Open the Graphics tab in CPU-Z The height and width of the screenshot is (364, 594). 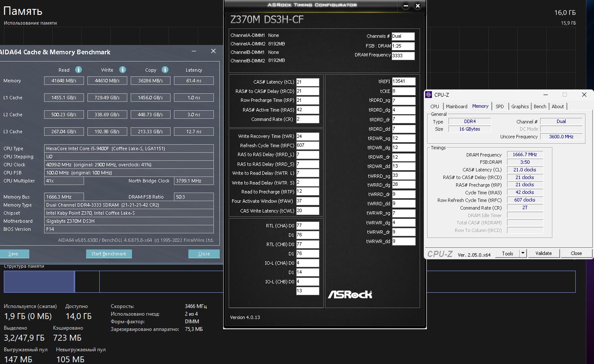coord(520,106)
